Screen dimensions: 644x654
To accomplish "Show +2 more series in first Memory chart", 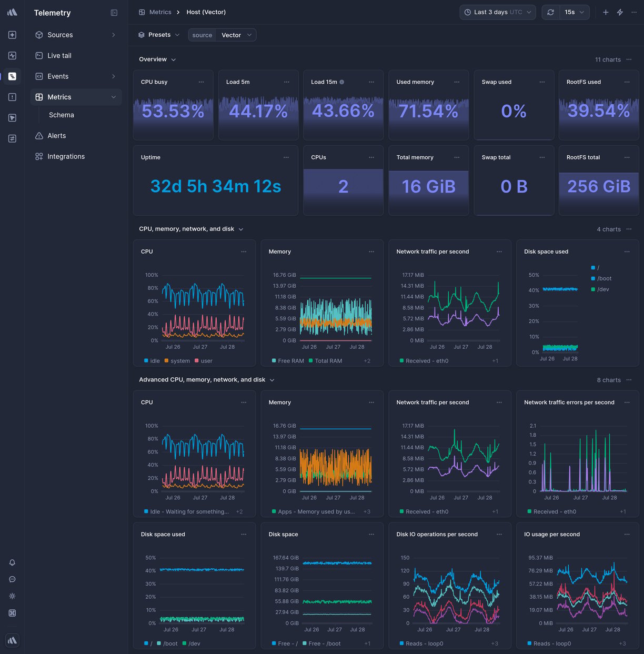I will point(367,361).
